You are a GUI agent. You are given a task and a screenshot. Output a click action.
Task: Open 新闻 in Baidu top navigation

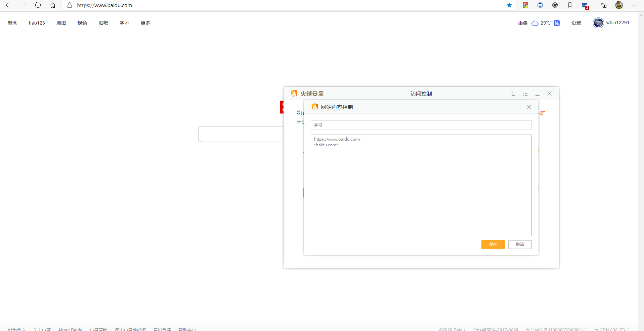click(12, 23)
